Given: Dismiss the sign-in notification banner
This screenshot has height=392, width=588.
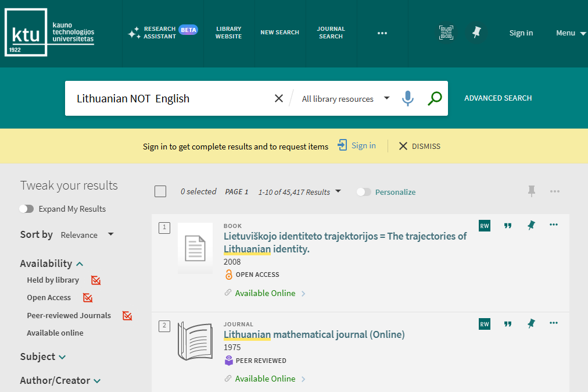Looking at the screenshot, I should (420, 146).
